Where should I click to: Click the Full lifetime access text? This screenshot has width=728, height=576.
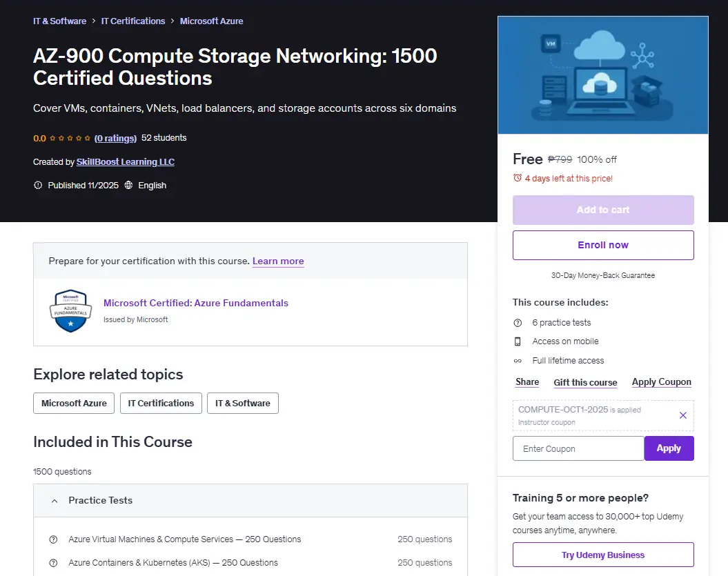(x=568, y=361)
